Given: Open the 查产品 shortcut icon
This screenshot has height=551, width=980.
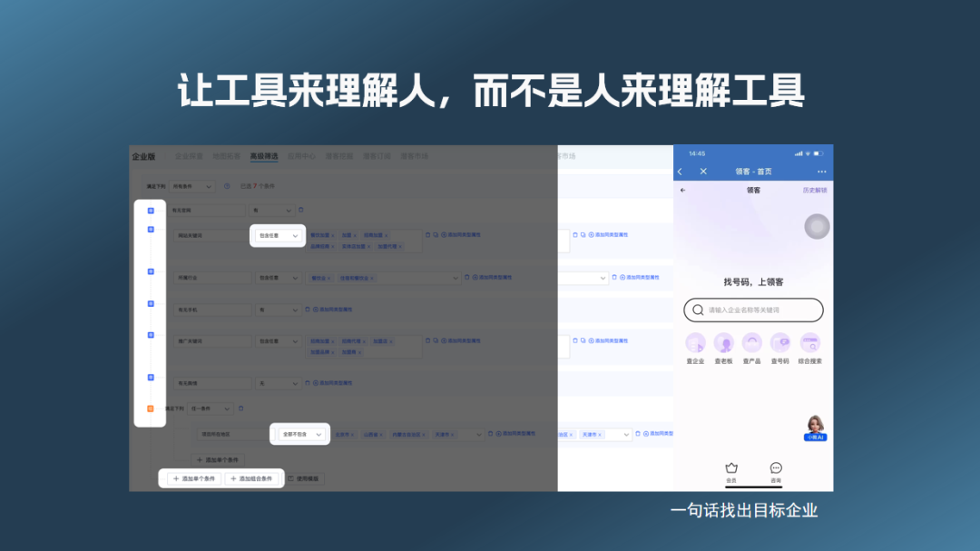Looking at the screenshot, I should tap(752, 343).
